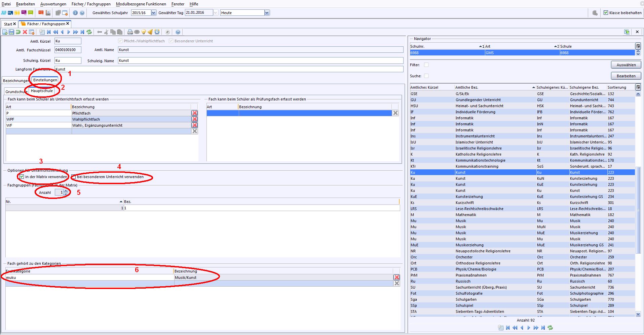Open column chooser for subjects list grid
Screen dimensions: 644x335
(x=638, y=87)
